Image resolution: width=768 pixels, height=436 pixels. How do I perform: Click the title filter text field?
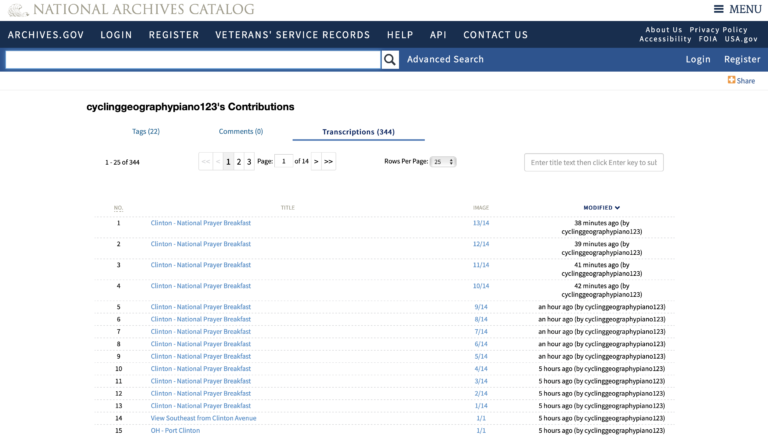[594, 163]
